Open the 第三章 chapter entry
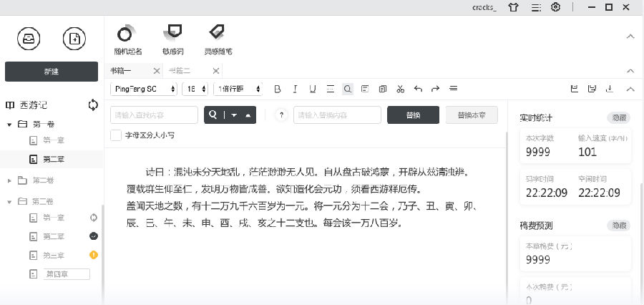This screenshot has height=305, width=644. click(54, 256)
